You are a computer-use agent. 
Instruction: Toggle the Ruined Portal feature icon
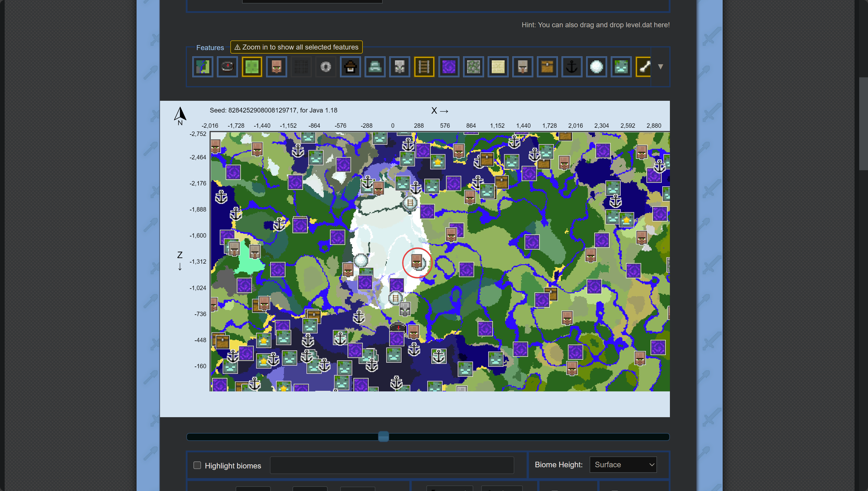click(449, 67)
